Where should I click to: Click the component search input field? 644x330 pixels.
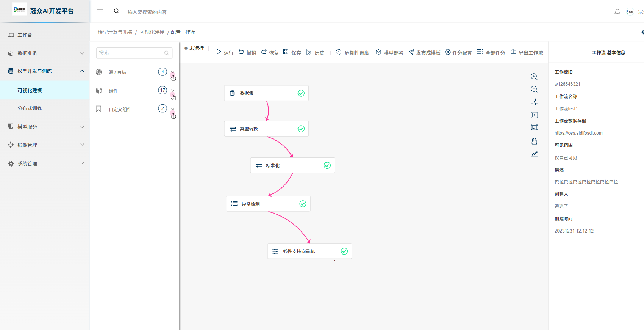click(x=131, y=53)
